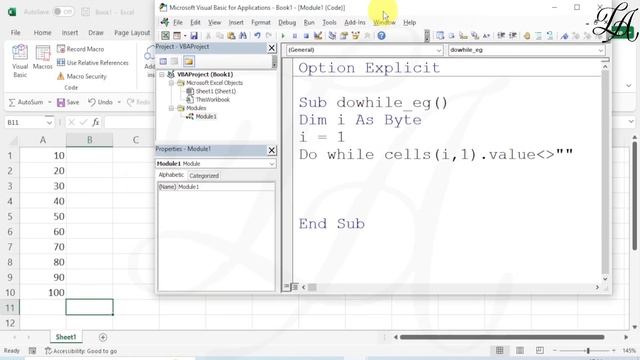640x360 pixels.
Task: Toggle Design Mode icon in VBA toolbar
Action: (x=318, y=36)
